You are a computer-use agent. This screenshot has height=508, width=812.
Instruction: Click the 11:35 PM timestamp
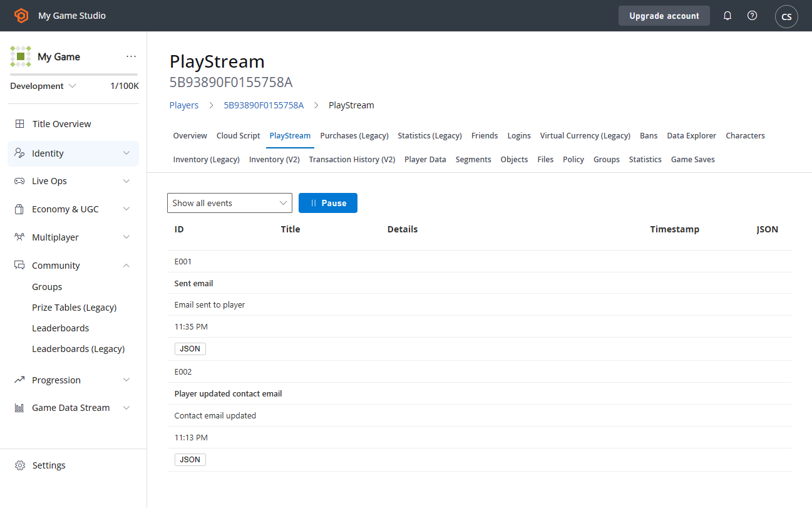pos(191,326)
